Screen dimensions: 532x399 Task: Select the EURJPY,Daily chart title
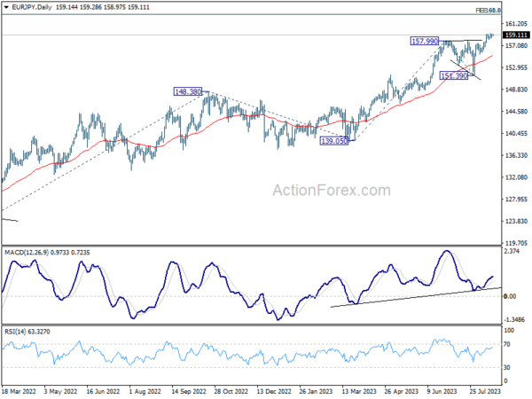coord(32,7)
